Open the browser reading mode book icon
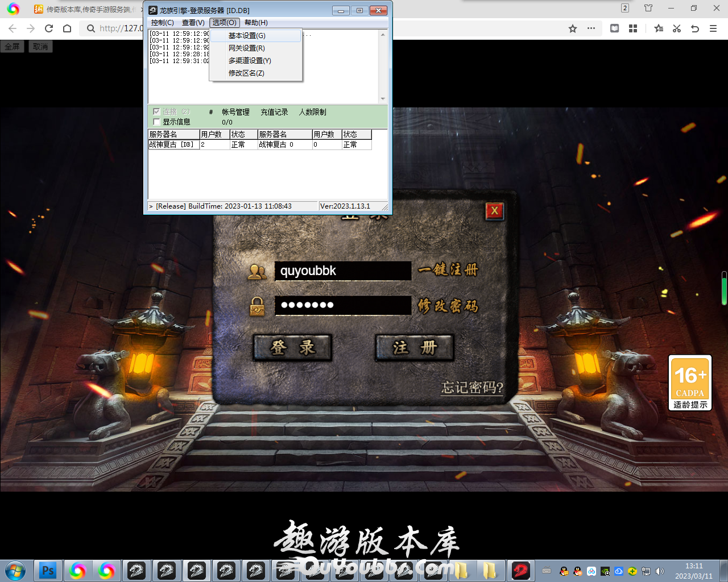The width and height of the screenshot is (728, 582). [614, 28]
